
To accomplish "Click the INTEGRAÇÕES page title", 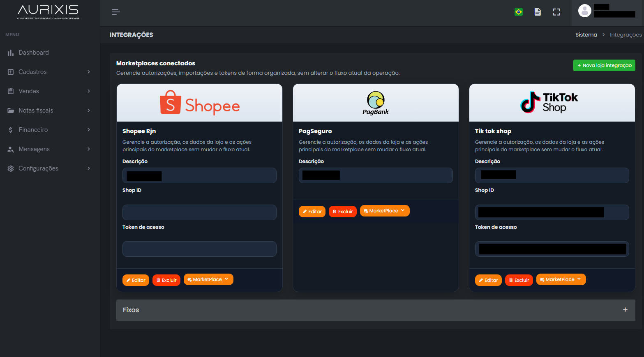I will (x=131, y=35).
